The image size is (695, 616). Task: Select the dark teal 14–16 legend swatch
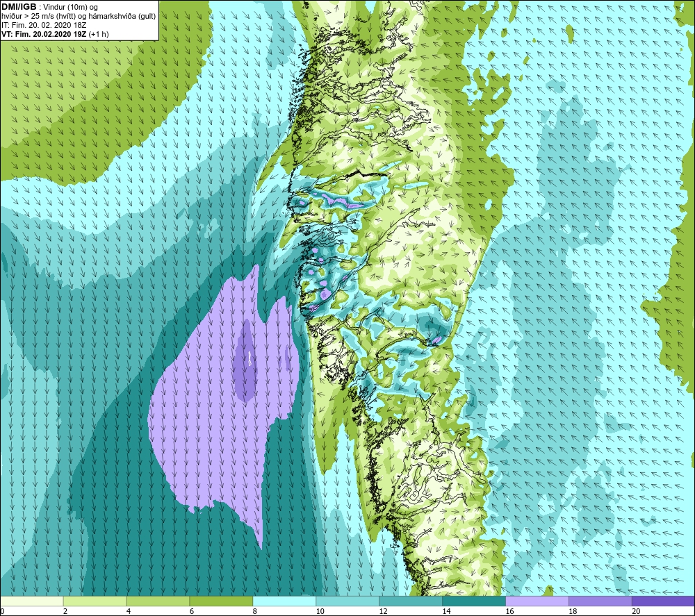tap(474, 601)
